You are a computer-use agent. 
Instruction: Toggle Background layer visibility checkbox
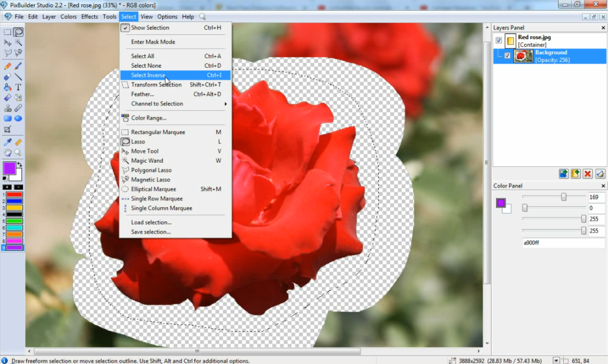click(507, 55)
